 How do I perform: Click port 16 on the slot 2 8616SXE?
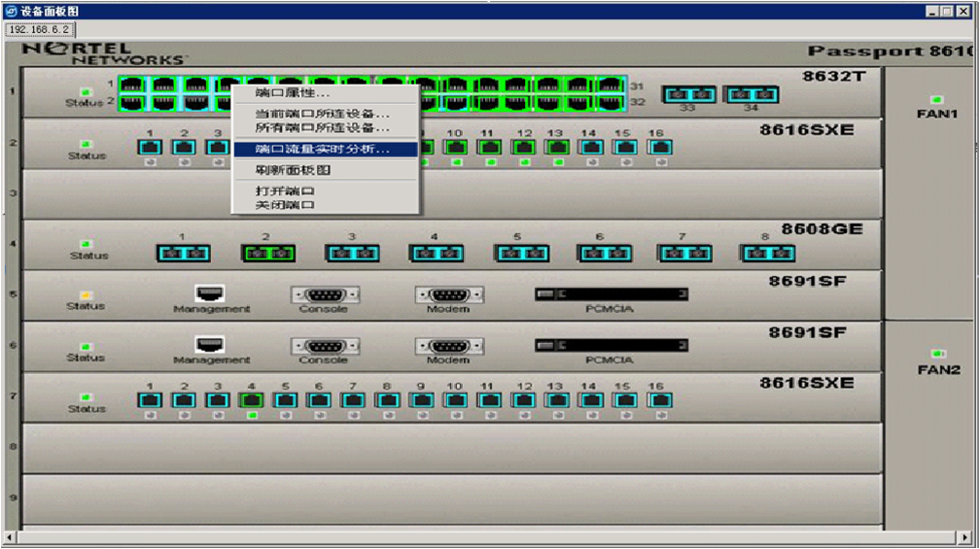660,148
